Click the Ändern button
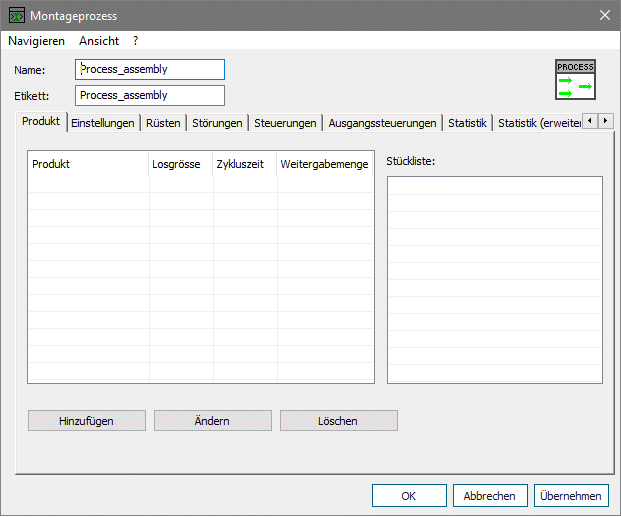Image resolution: width=621 pixels, height=517 pixels. tap(213, 421)
